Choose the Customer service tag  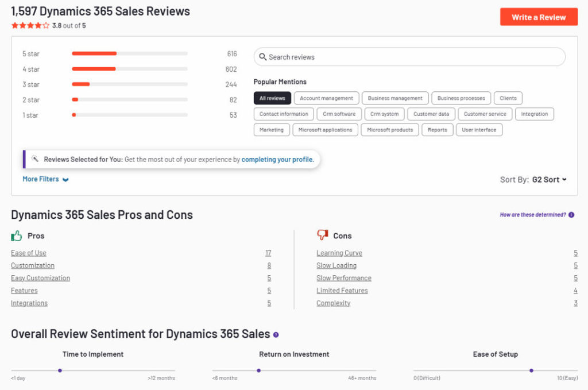point(485,114)
